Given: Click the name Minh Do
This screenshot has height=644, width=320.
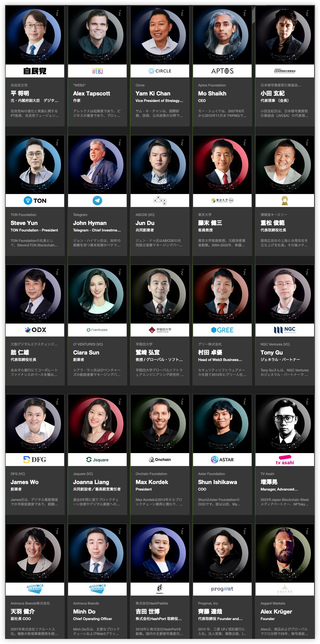Looking at the screenshot, I should (84, 612).
